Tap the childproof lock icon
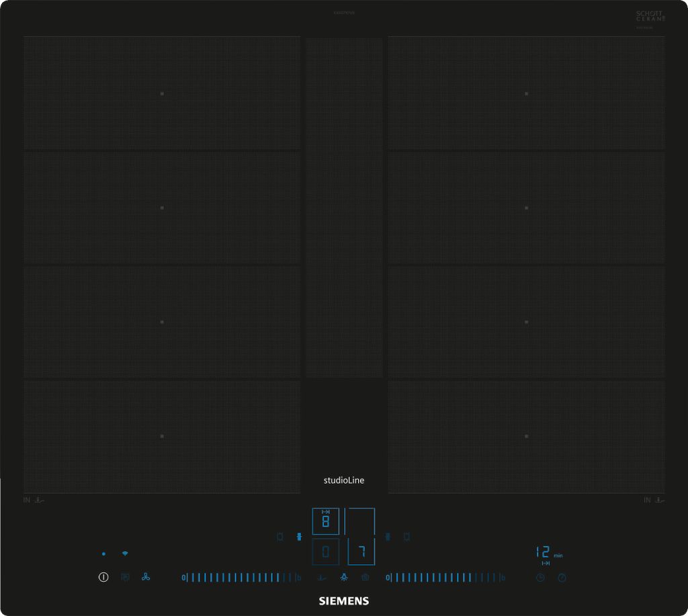688x616 pixels. (365, 577)
